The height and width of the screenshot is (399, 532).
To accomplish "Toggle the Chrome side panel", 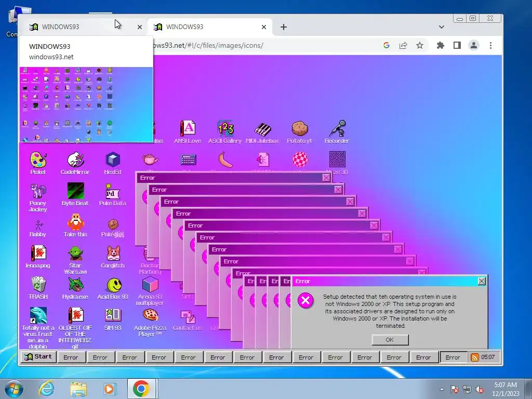I will pyautogui.click(x=457, y=45).
